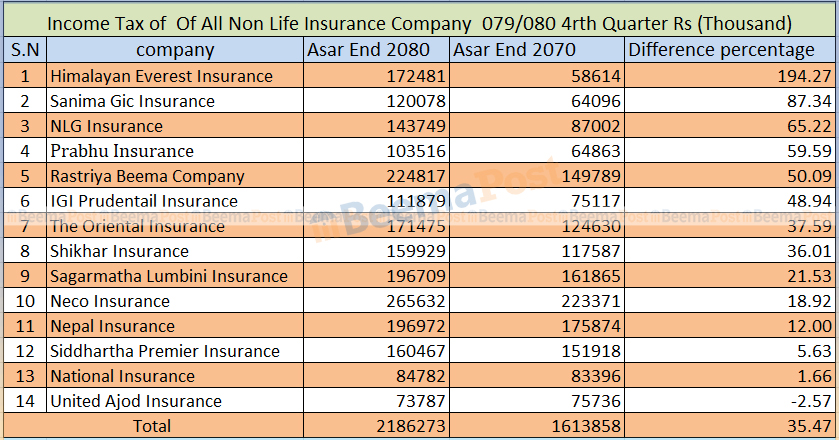Select the 'Difference percentage' header cell
839x440 pixels.
pyautogui.click(x=722, y=50)
